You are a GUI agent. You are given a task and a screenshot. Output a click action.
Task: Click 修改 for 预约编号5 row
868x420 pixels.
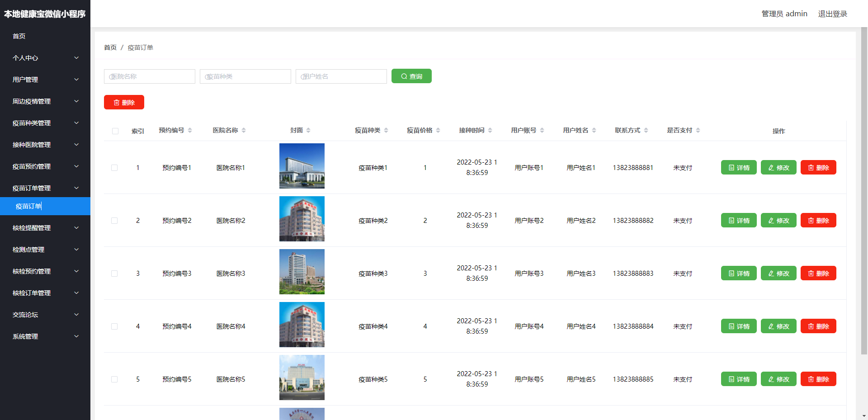point(778,379)
